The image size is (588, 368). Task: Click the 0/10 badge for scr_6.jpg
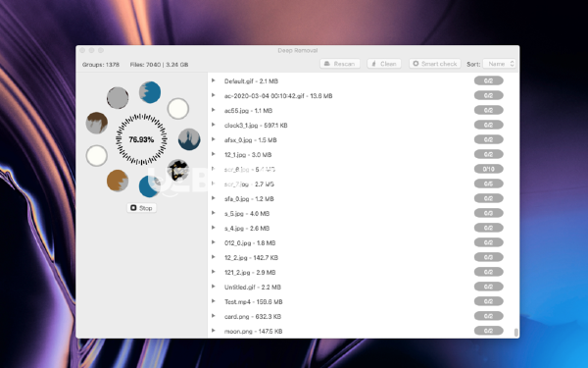tap(489, 169)
